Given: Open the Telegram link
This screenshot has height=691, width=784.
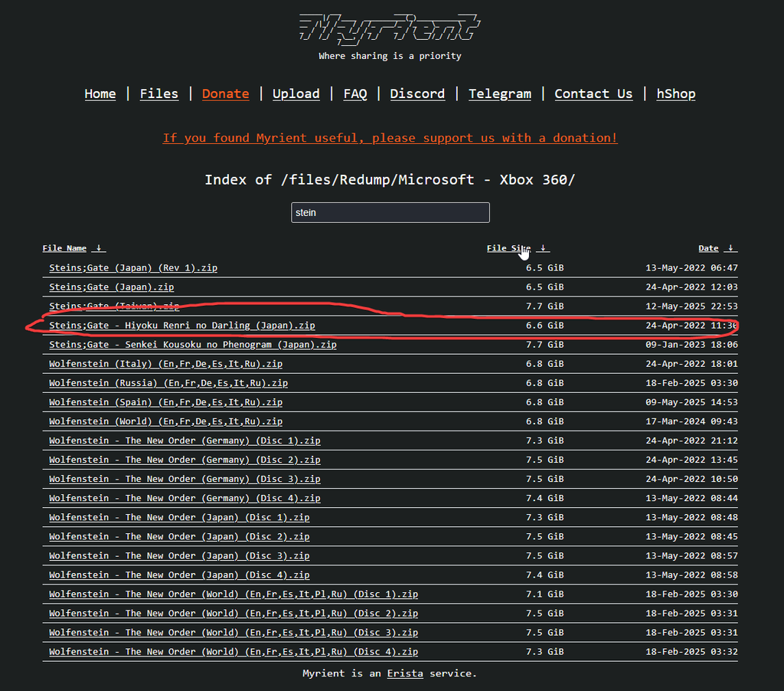Looking at the screenshot, I should [499, 93].
